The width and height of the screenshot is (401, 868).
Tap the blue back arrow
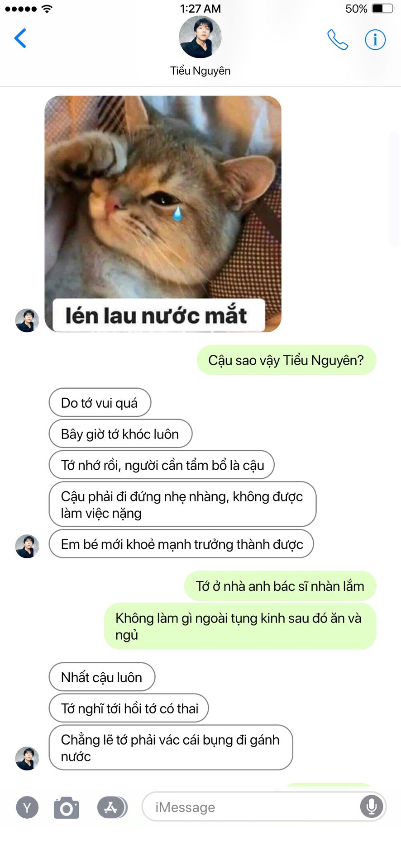point(20,38)
